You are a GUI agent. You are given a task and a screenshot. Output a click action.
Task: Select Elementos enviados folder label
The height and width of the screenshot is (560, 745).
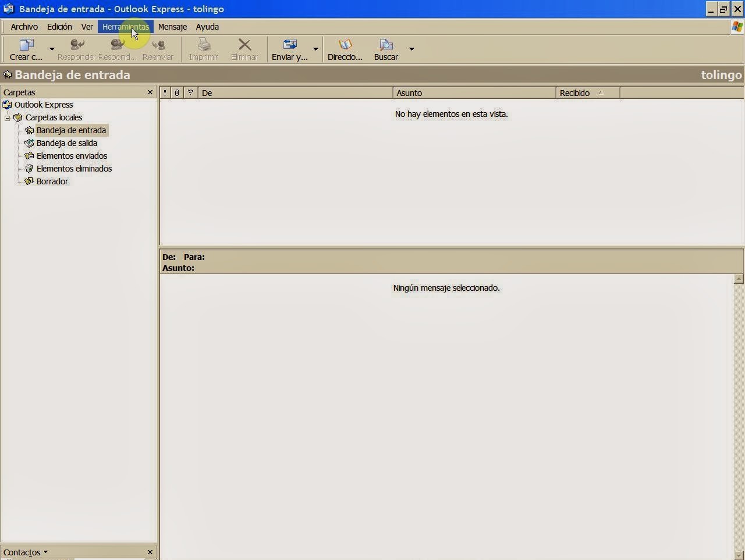[72, 156]
